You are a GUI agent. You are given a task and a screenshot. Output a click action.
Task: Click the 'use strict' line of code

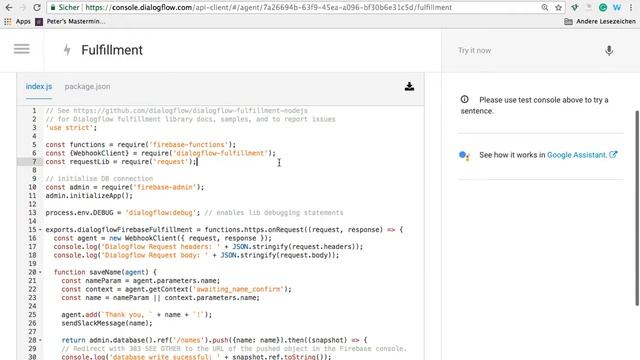71,128
